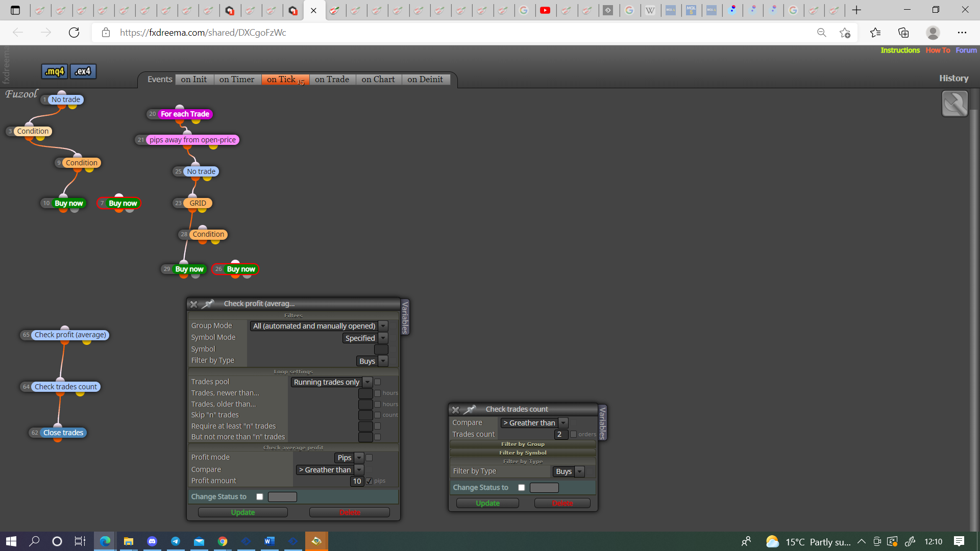Open browser zoom icon in address bar
This screenshot has width=980, height=551.
pos(822,33)
